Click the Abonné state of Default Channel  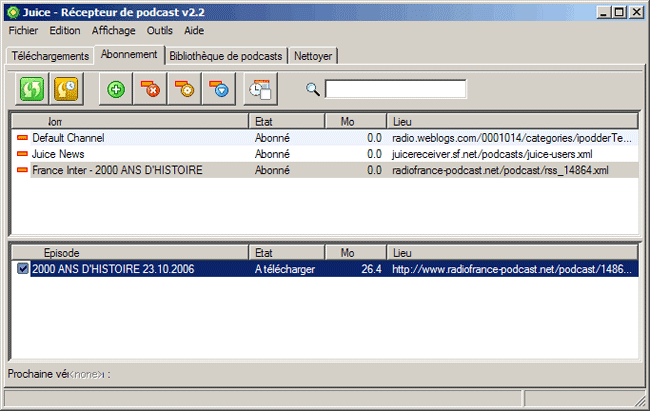[272, 138]
